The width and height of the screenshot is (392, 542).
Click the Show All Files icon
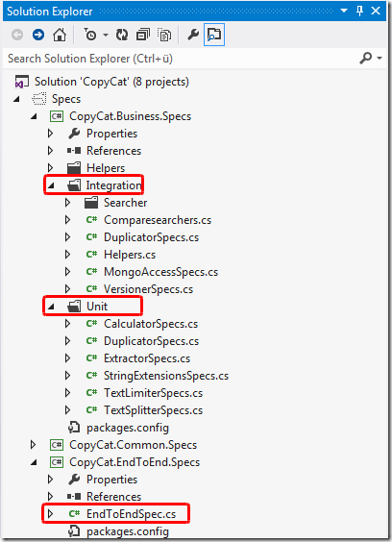(x=164, y=35)
